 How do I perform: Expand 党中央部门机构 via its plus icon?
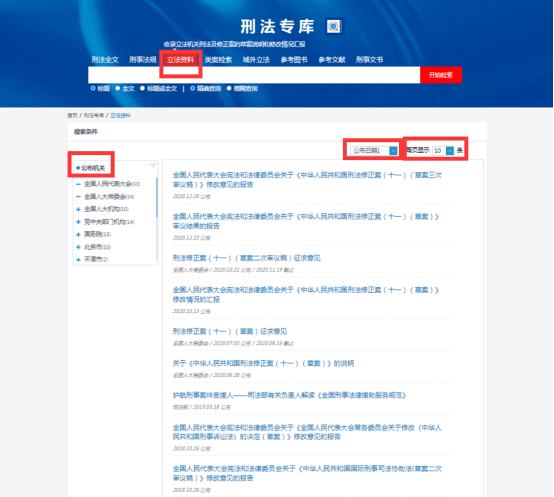78,222
